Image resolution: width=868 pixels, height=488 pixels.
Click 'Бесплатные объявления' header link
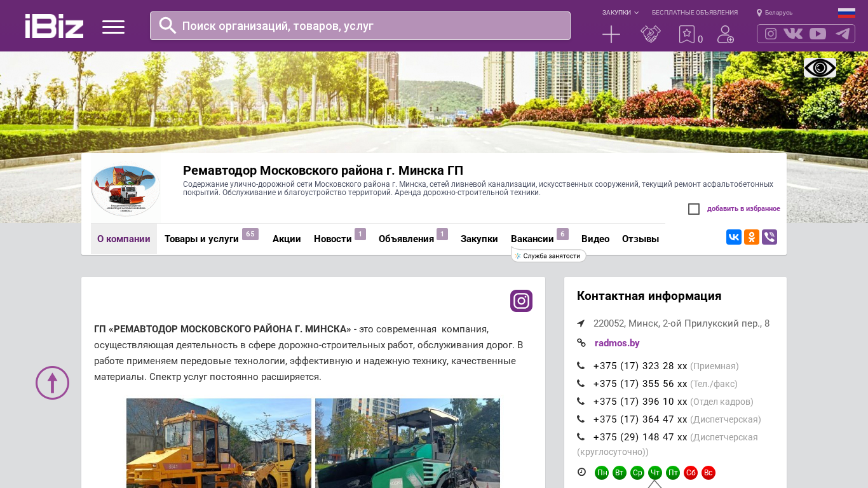[x=695, y=13]
